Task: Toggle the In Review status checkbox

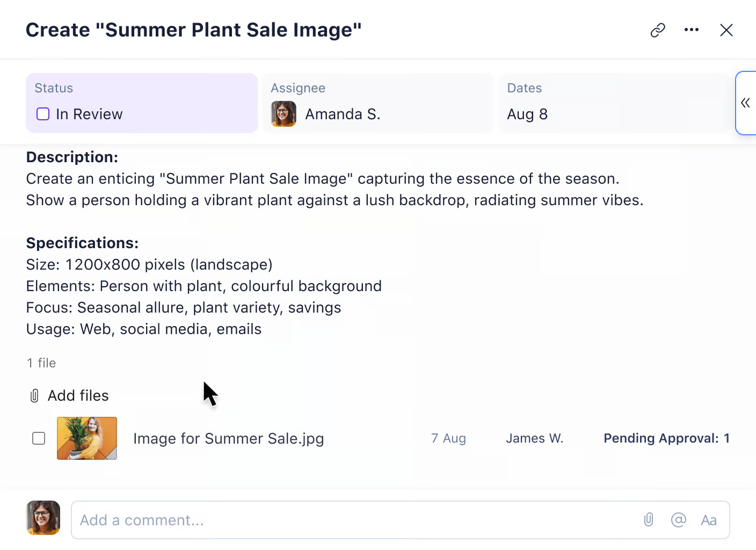Action: [43, 114]
